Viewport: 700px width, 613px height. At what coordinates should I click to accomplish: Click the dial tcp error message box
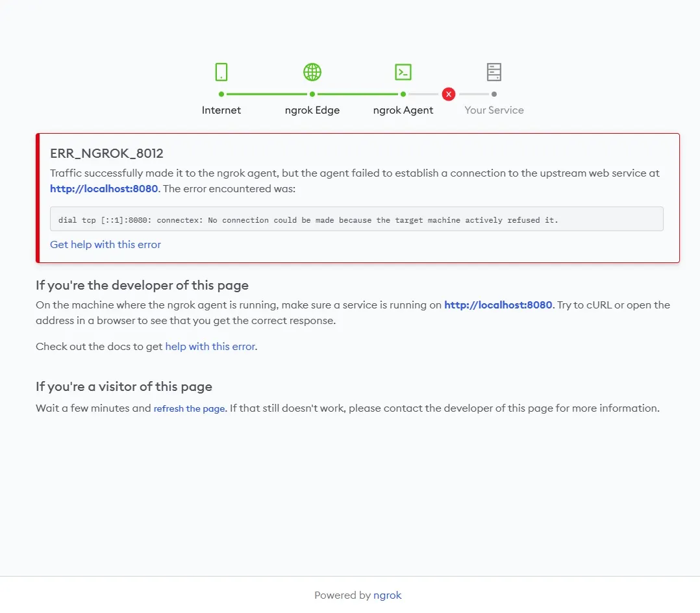[356, 219]
